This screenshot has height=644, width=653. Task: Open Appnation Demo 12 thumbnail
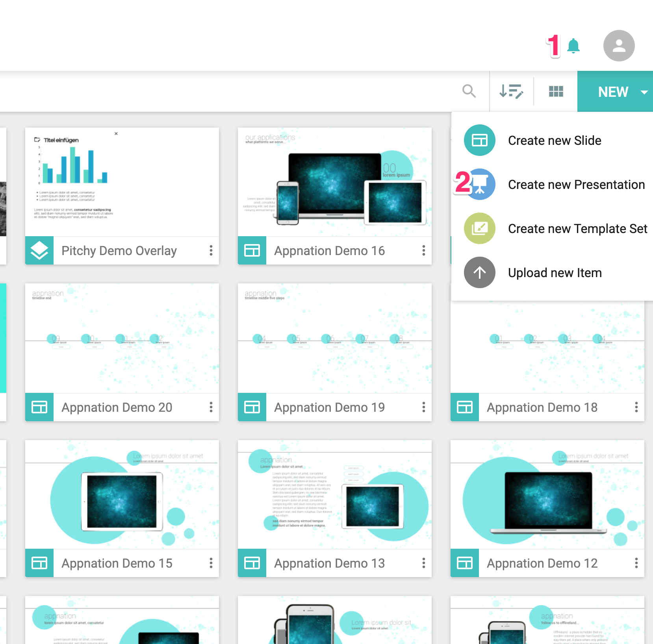coord(547,494)
